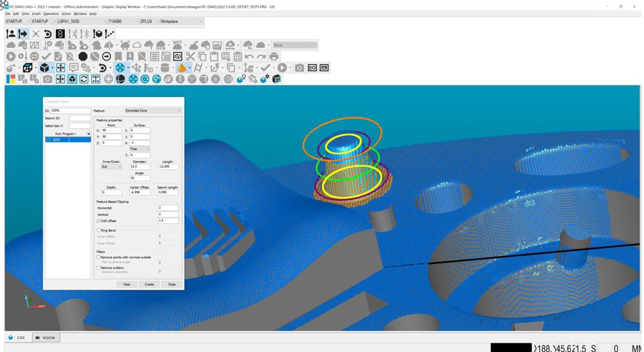
Task: Click the Diameter input field
Action: pyautogui.click(x=140, y=167)
